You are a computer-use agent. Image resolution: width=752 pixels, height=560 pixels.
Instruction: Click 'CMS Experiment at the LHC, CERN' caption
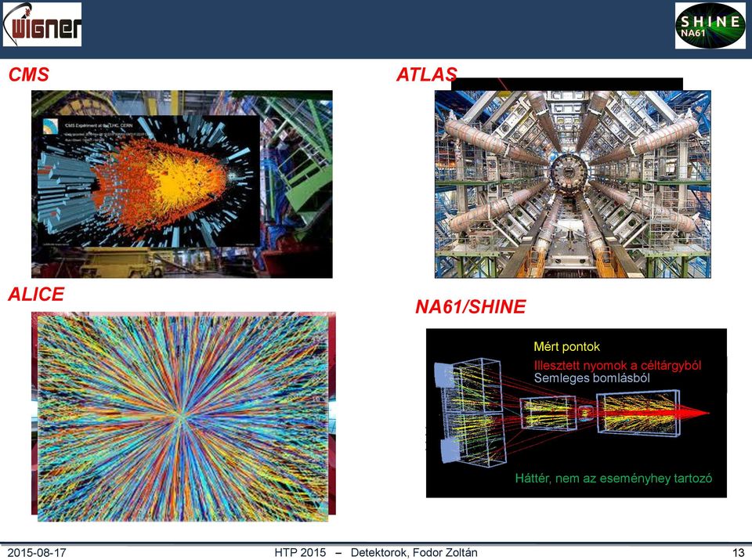[x=99, y=125]
